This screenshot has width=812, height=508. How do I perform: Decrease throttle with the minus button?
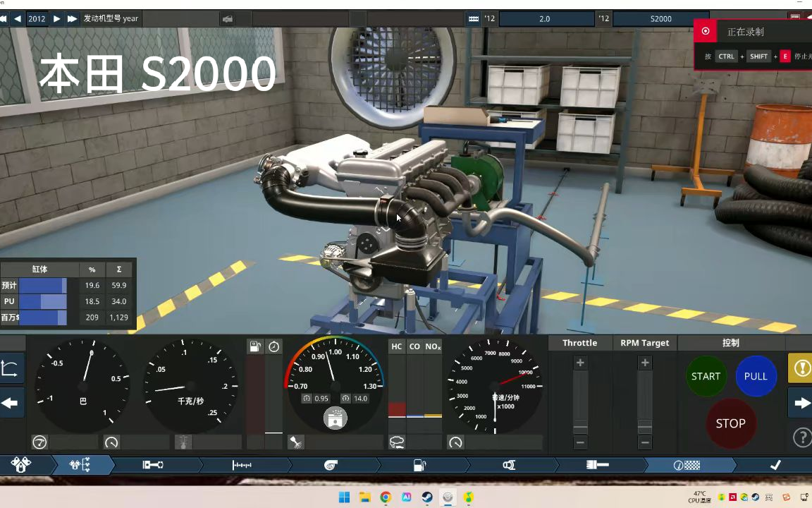580,442
